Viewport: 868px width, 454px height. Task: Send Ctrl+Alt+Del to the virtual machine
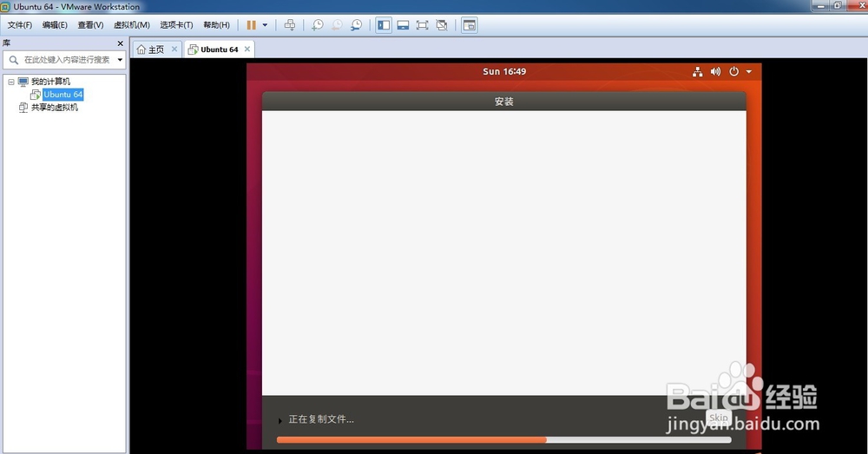[290, 25]
